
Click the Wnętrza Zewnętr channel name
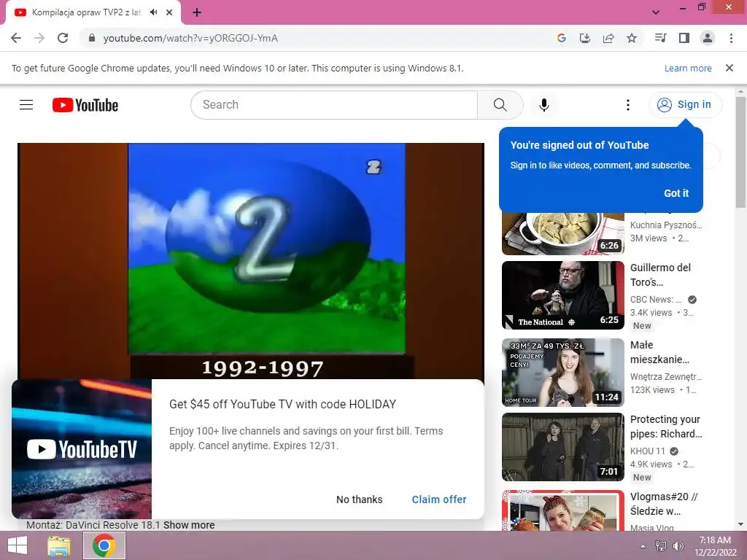pyautogui.click(x=666, y=376)
